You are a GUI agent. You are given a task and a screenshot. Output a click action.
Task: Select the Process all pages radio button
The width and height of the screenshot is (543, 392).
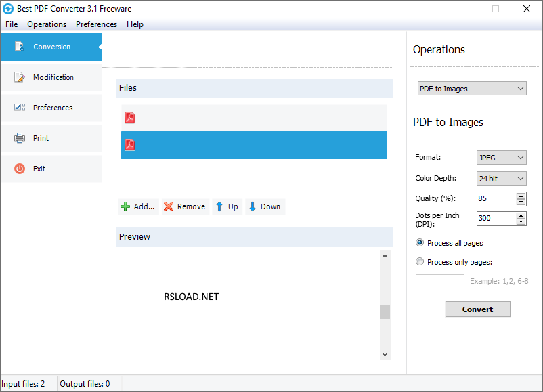tap(420, 242)
